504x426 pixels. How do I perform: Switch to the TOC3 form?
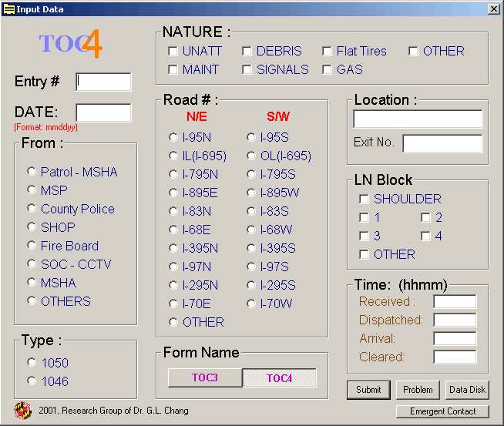[204, 377]
